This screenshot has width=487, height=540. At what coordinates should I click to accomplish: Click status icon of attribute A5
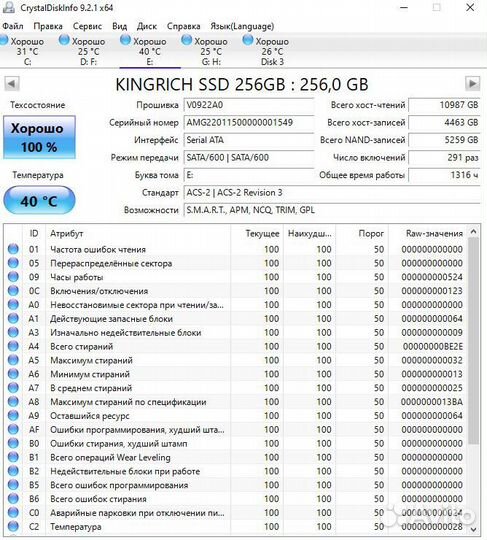click(13, 360)
